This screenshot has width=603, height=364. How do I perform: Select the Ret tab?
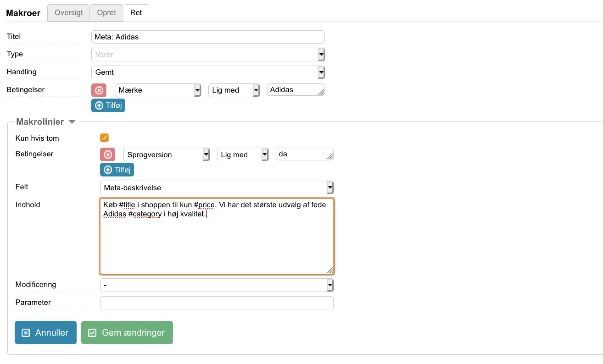pos(136,13)
